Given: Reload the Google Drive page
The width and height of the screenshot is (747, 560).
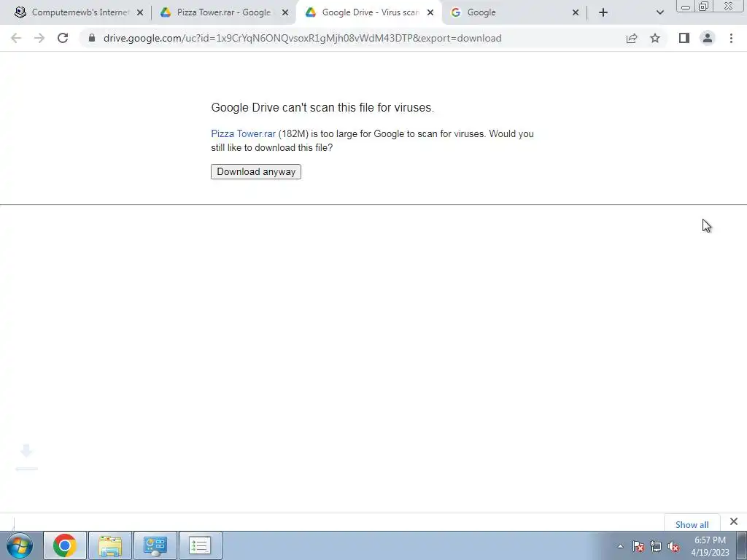Looking at the screenshot, I should coord(63,38).
